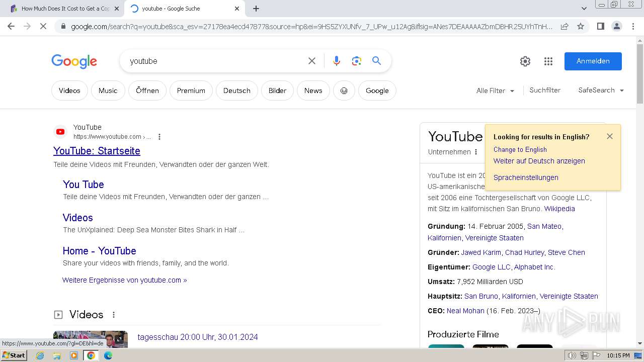Stop loading the page
Image resolution: width=644 pixels, height=362 pixels.
click(43, 26)
